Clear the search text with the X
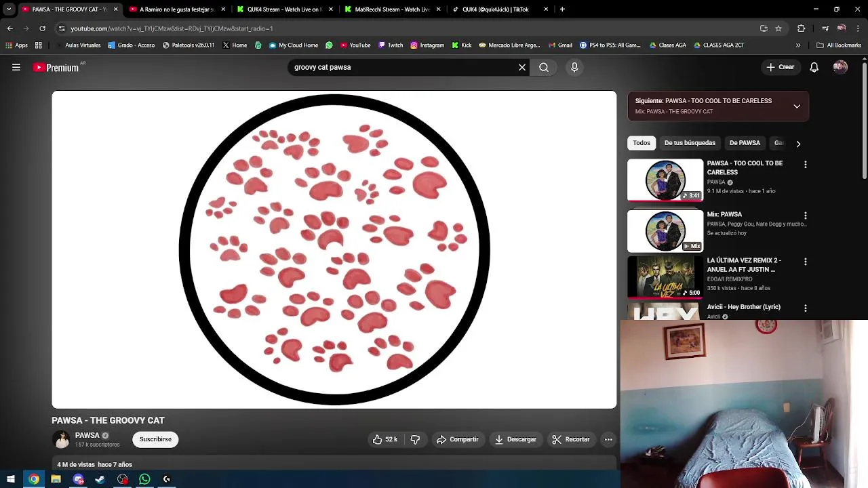 point(522,67)
